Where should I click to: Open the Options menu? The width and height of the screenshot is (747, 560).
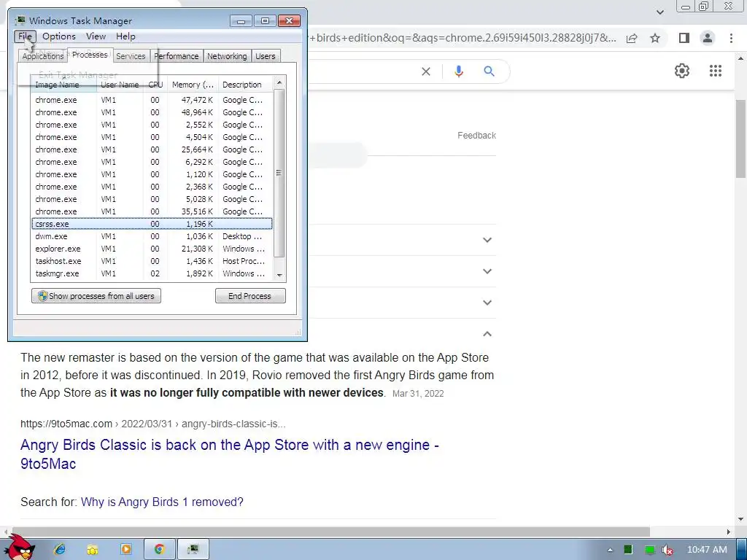pos(58,36)
